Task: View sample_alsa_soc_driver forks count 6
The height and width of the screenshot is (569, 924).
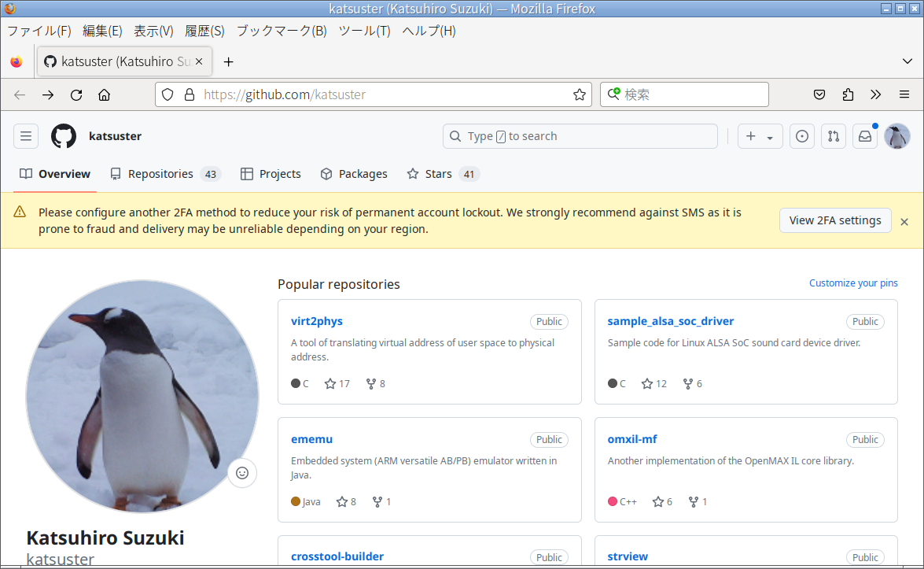Action: 693,384
